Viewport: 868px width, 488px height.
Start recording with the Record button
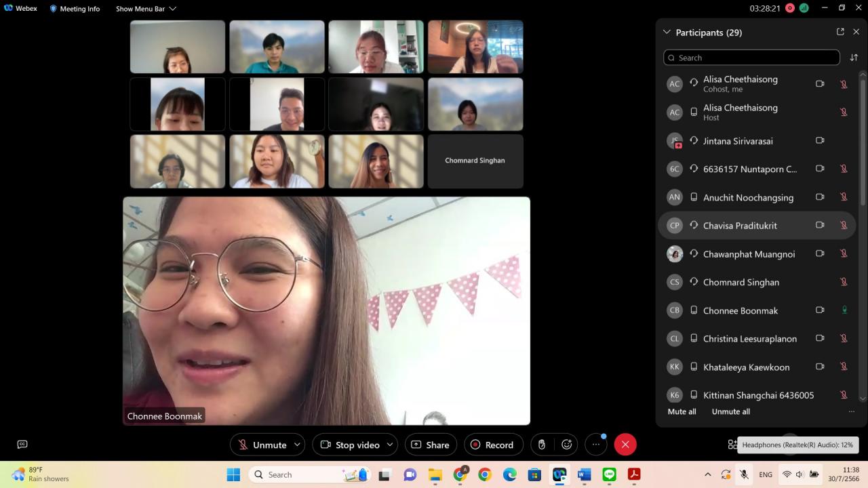(x=493, y=445)
